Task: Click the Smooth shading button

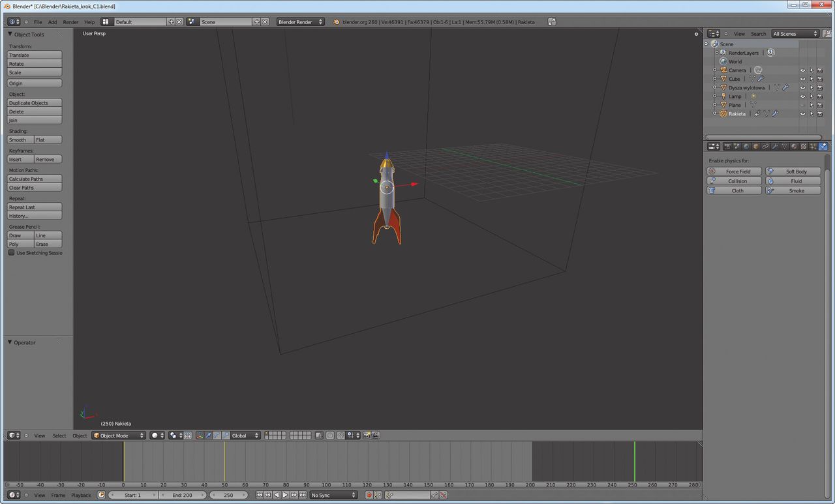Action: coord(20,140)
